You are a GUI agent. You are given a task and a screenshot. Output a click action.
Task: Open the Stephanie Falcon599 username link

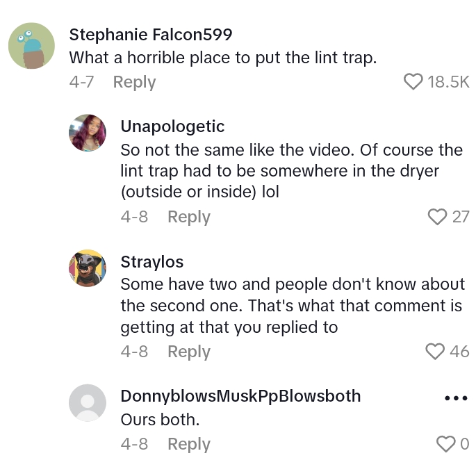[151, 34]
